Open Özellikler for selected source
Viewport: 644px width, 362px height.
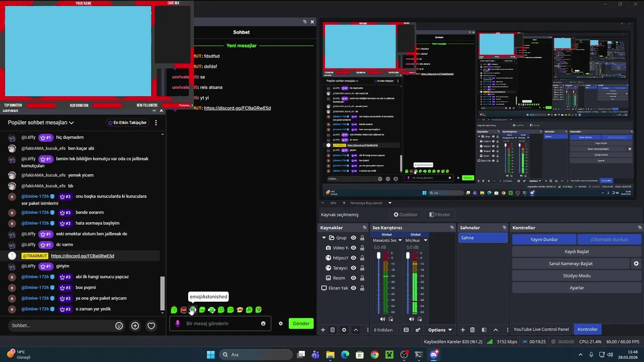pos(406,215)
